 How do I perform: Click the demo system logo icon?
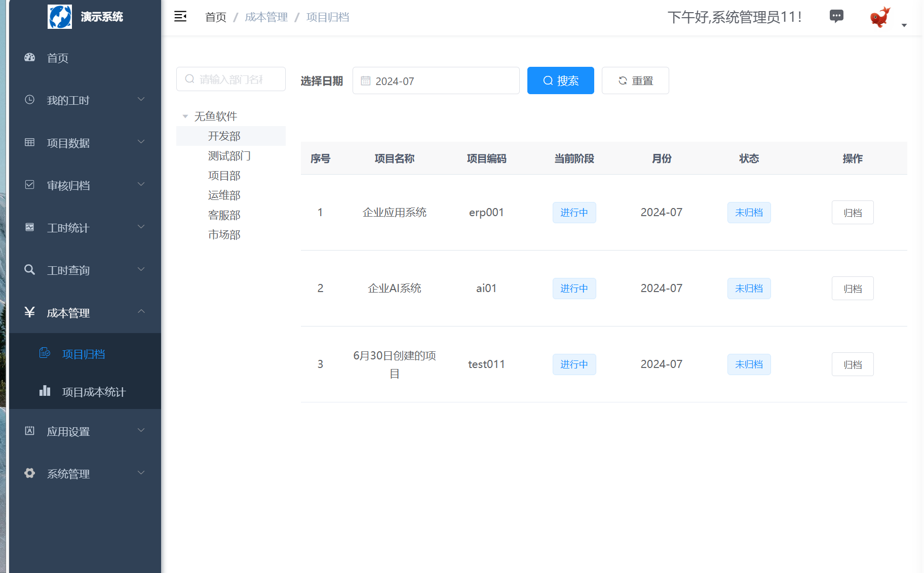pos(60,17)
